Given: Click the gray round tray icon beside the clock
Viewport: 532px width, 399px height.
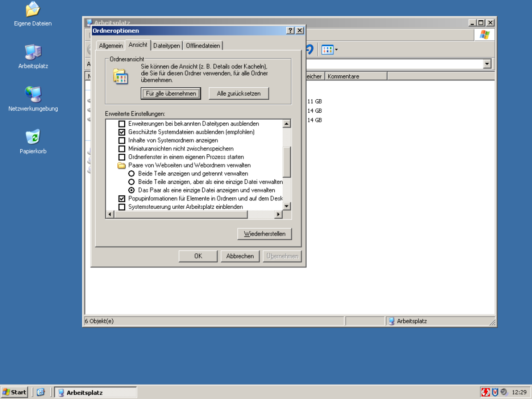Looking at the screenshot, I should (x=504, y=392).
